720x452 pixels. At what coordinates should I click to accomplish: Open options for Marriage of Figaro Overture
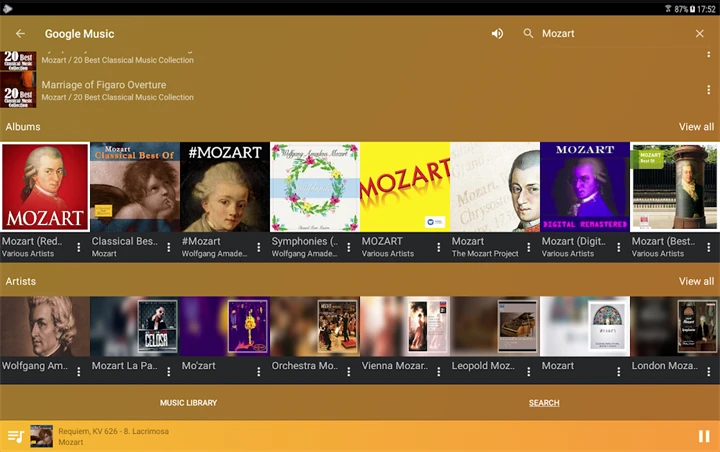click(x=709, y=90)
